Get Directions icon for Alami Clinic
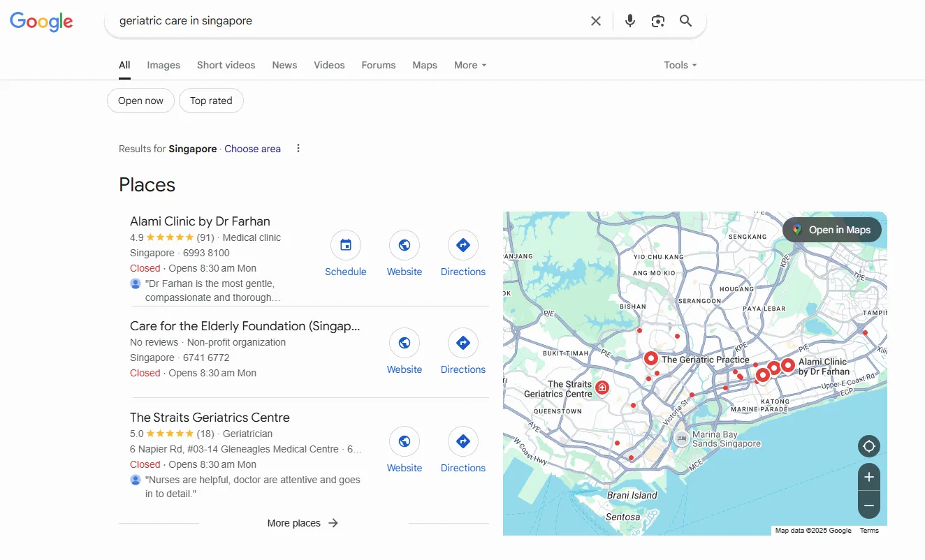 463,245
